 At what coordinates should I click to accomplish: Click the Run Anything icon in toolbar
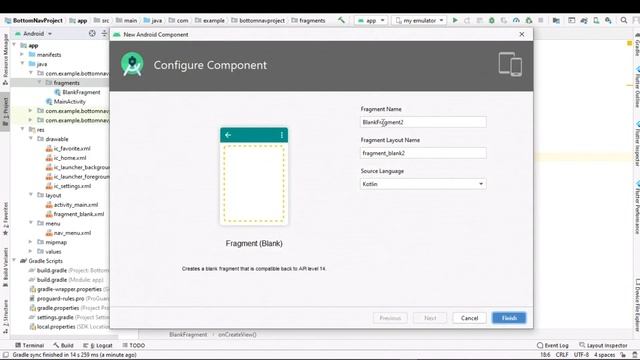[571, 20]
